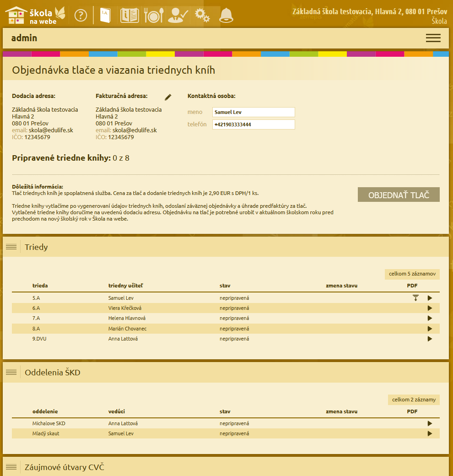Generate class book for 8.A play arrow

coord(430,329)
